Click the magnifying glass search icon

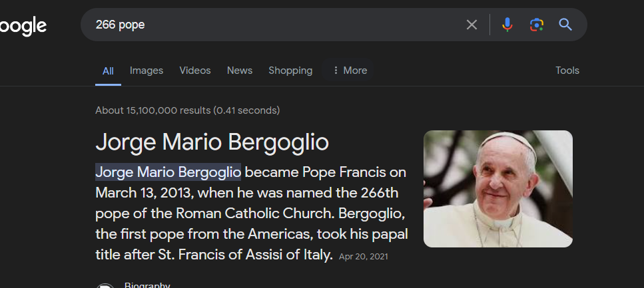(565, 25)
